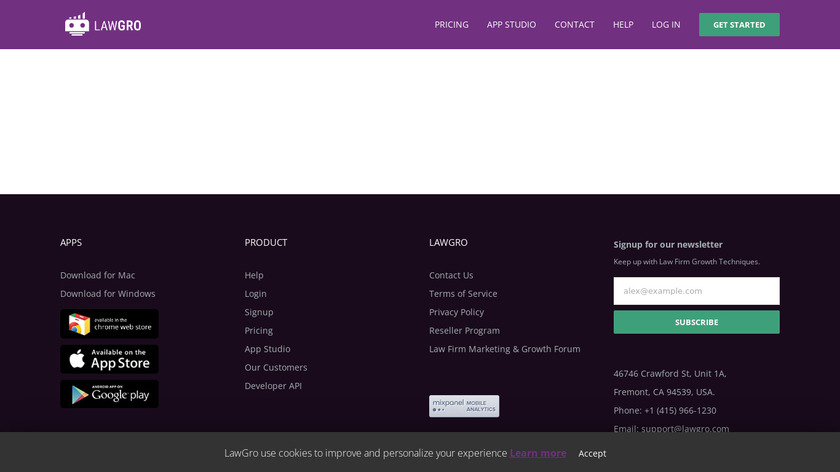This screenshot has height=472, width=840.
Task: Click the Download for Windows link
Action: [x=108, y=294]
